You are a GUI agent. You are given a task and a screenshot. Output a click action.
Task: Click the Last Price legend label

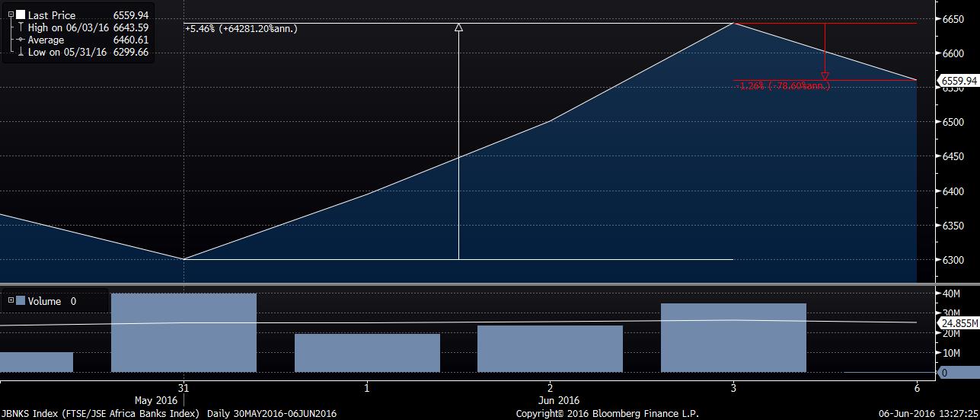[x=52, y=14]
